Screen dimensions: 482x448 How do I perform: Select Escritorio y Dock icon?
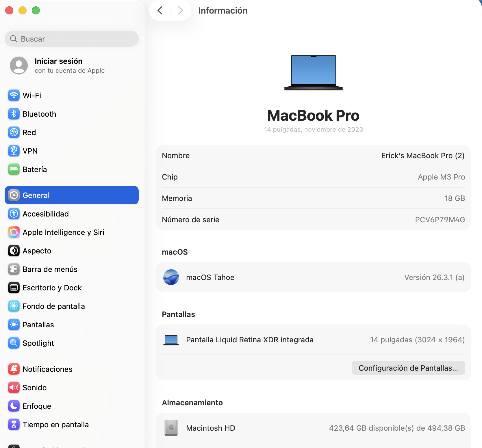click(14, 288)
